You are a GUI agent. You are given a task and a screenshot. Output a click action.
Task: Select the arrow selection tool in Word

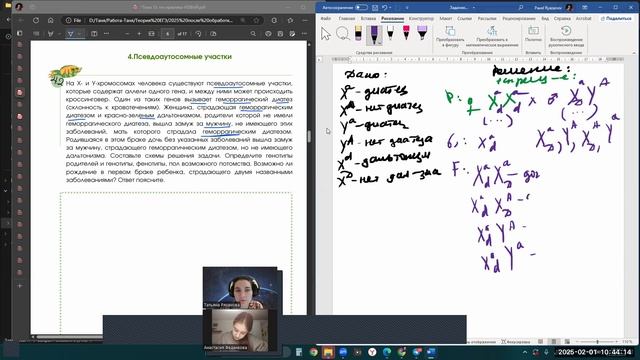pos(326,34)
